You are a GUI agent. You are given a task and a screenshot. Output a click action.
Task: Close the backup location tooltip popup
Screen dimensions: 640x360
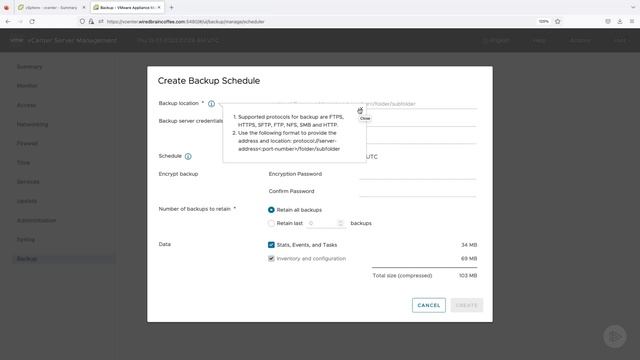[x=360, y=110]
